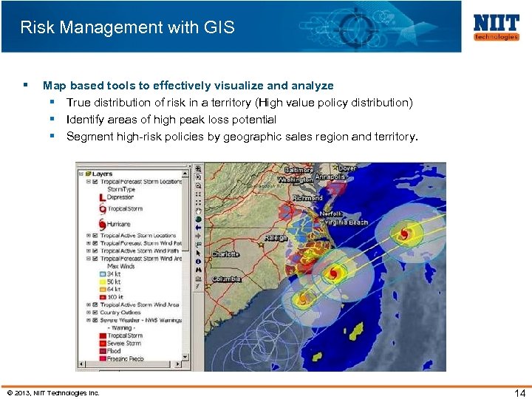Image resolution: width=532 pixels, height=399 pixels.
Task: Click the Depression L symbol
Action: tap(103, 197)
